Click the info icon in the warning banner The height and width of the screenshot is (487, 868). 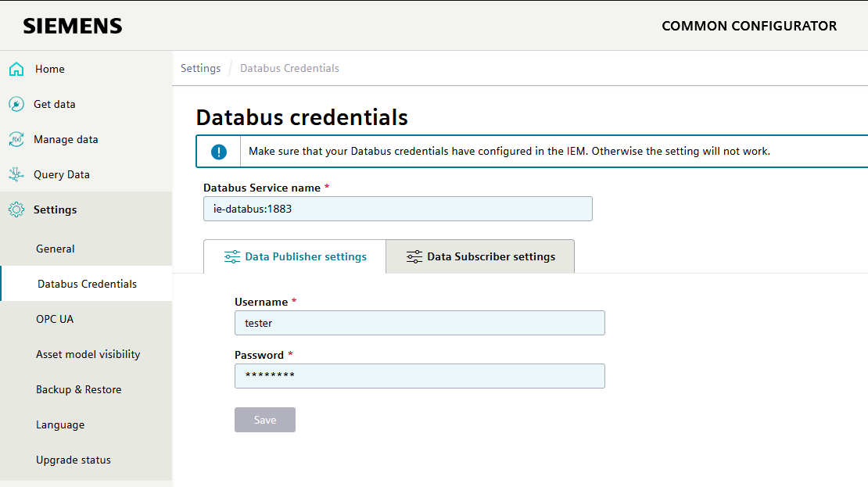(217, 151)
